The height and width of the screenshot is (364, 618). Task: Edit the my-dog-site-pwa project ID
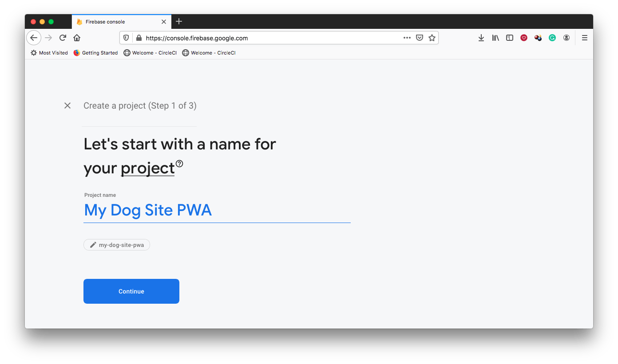[116, 244]
